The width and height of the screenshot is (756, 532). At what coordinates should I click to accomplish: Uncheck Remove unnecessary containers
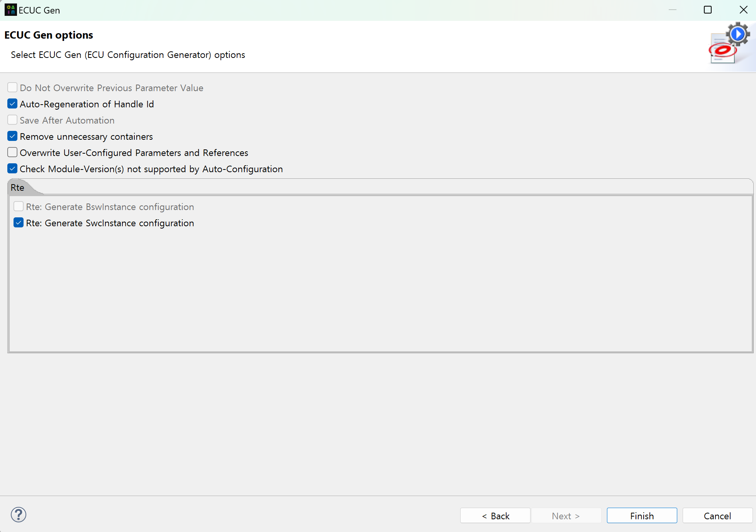point(12,136)
